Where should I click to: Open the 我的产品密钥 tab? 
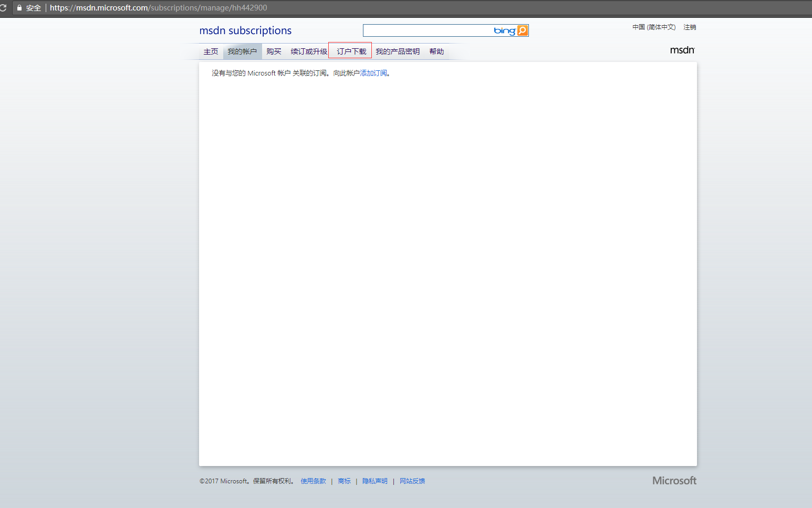tap(398, 51)
